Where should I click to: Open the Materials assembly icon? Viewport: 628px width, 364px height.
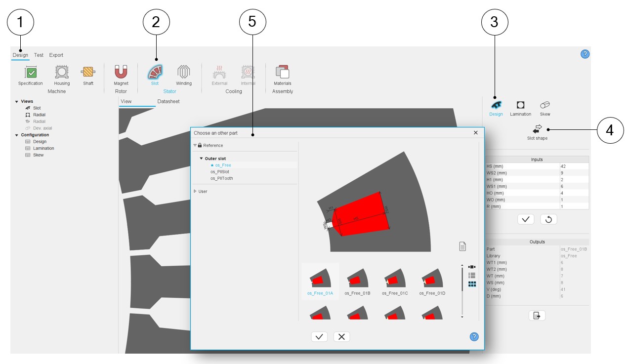282,72
